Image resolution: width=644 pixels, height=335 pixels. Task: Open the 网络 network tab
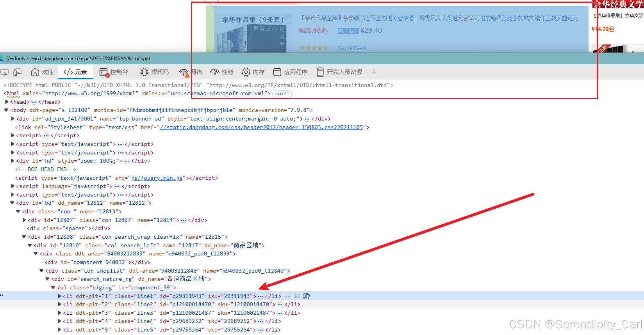191,72
